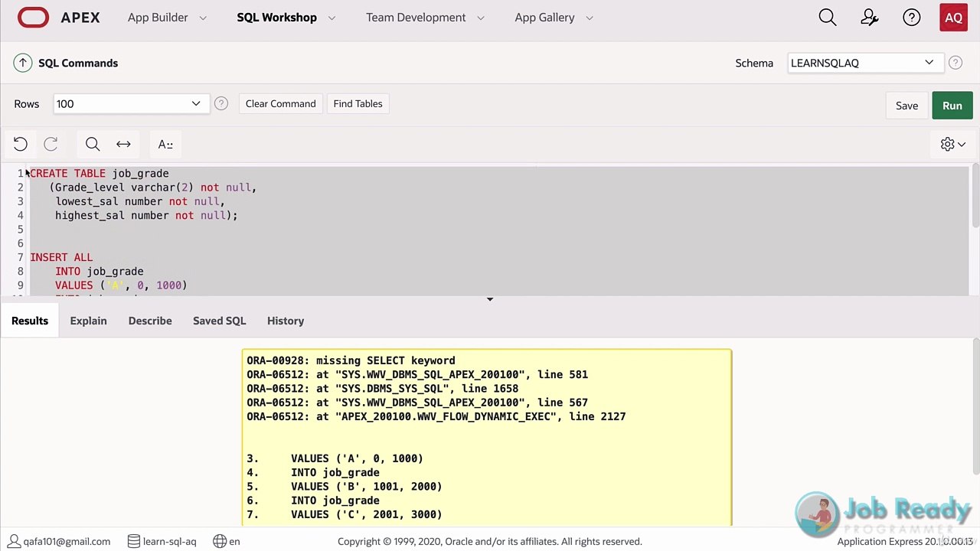Click the globe language icon

(220, 541)
